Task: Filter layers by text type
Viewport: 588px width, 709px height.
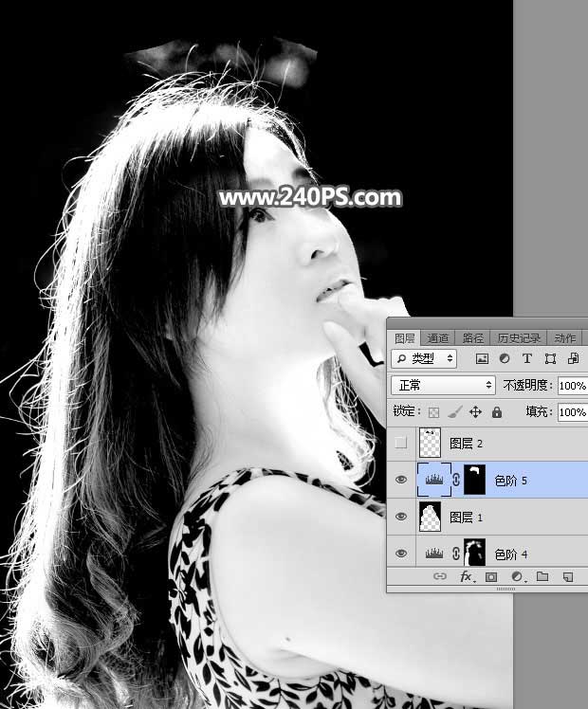Action: [x=526, y=358]
